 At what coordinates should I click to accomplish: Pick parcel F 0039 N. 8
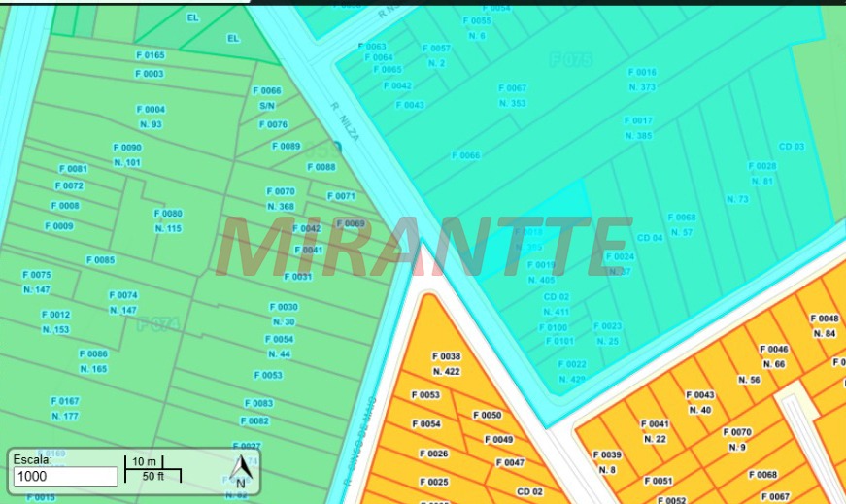[606, 462]
